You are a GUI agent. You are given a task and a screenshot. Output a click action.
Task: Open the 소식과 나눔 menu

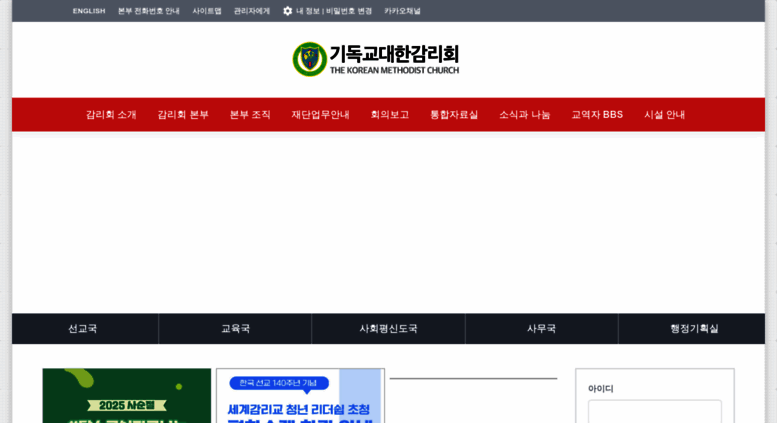pos(524,114)
